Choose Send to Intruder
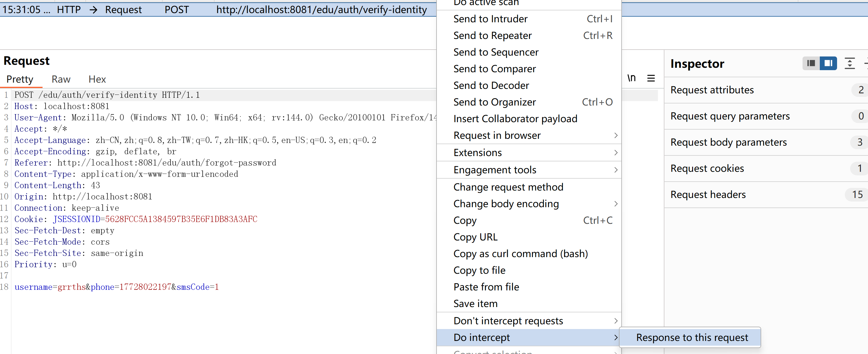 pyautogui.click(x=490, y=19)
